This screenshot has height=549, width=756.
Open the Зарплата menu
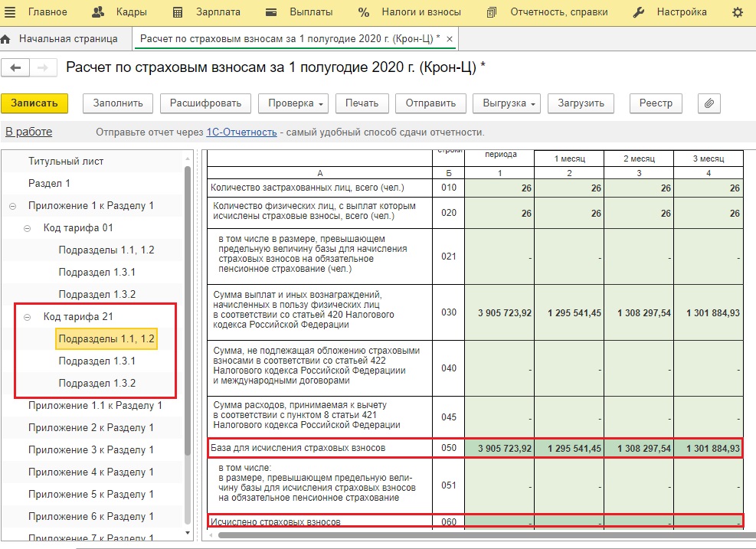[218, 12]
